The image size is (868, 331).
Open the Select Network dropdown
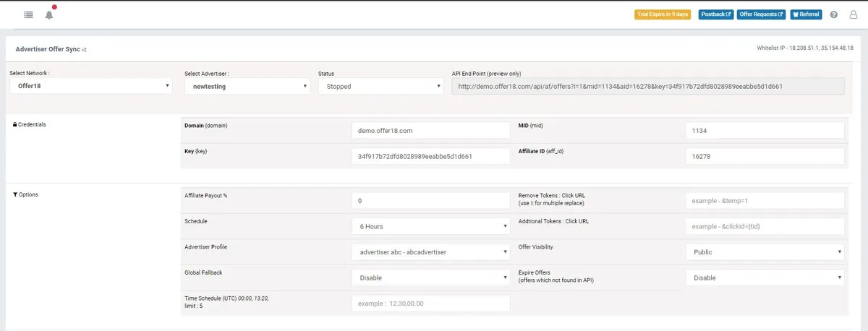pyautogui.click(x=91, y=86)
